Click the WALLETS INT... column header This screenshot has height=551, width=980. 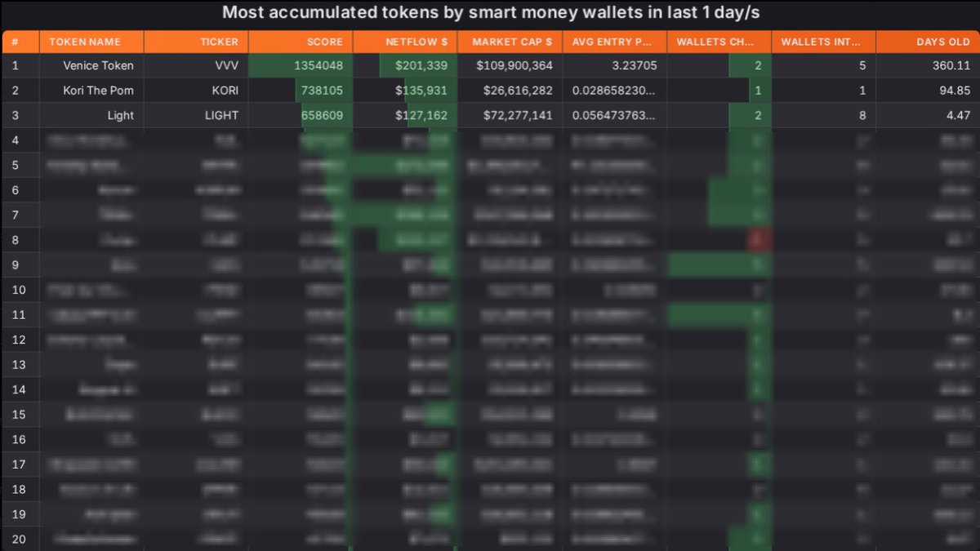pyautogui.click(x=823, y=42)
